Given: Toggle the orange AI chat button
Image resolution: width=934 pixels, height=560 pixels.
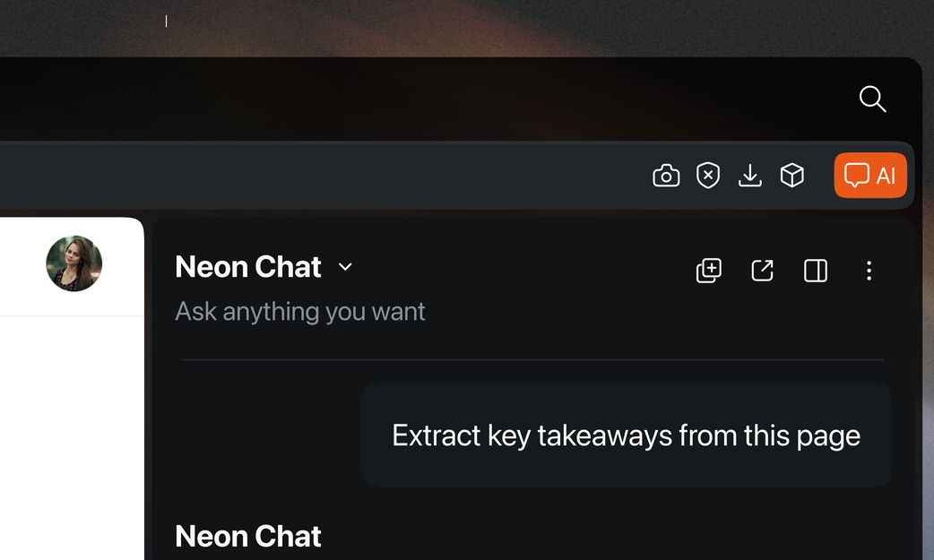Looking at the screenshot, I should coord(870,176).
